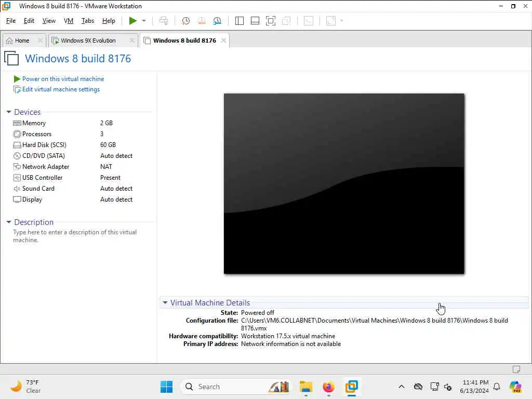Click the CD/DVD disc icon
532x399 pixels.
(x=17, y=156)
